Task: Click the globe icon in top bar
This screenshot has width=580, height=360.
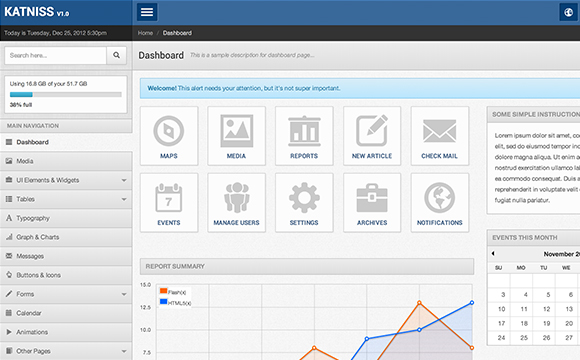Action: (569, 12)
